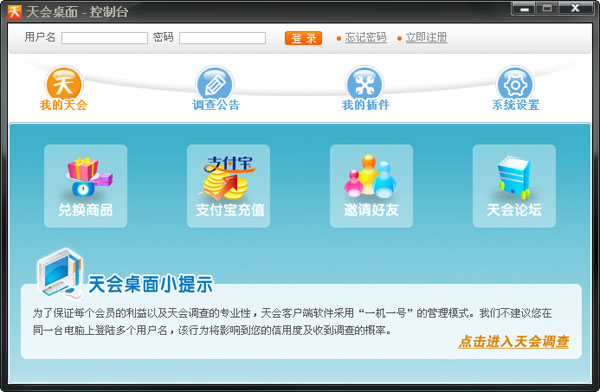Select the 邀请好友 people tile
The image size is (600, 392).
tap(371, 186)
